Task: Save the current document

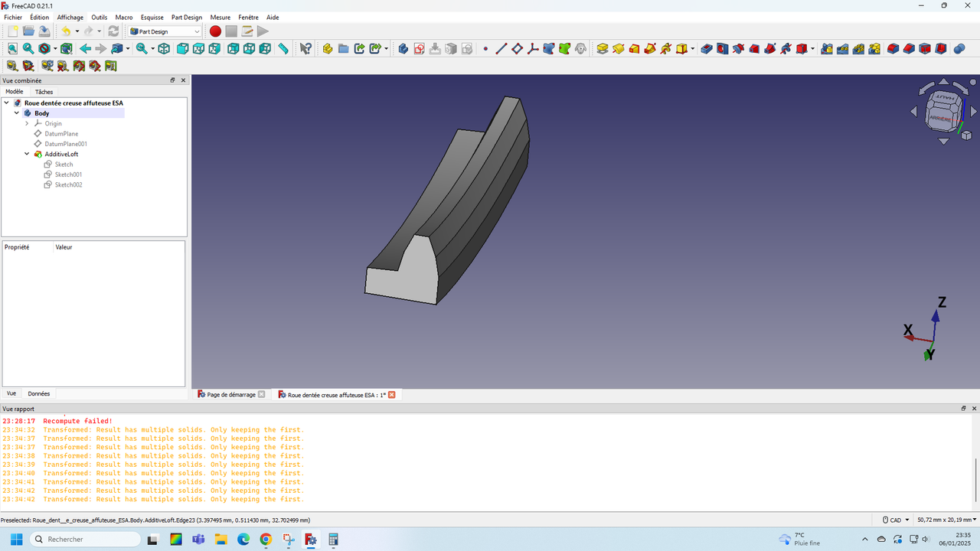Action: tap(44, 31)
